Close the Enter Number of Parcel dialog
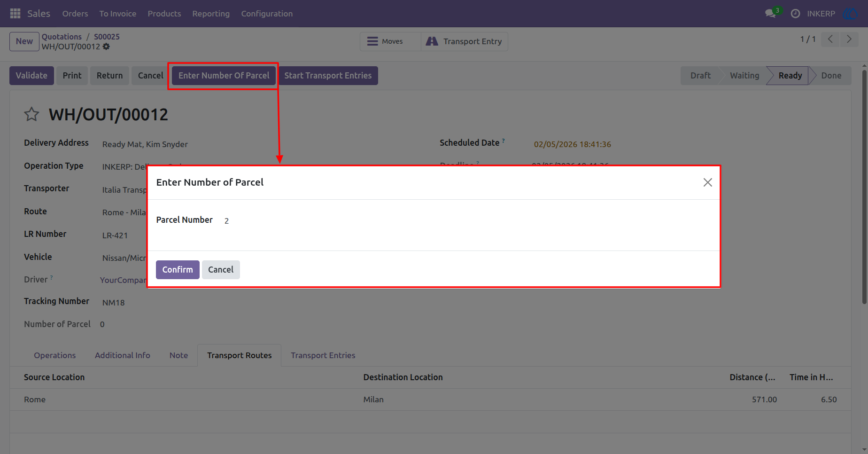Screen dimensions: 868x454 click(x=707, y=182)
